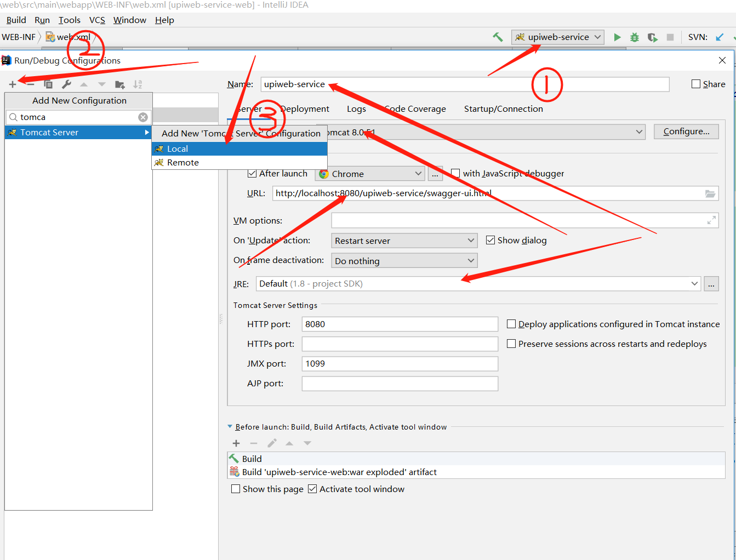Move before-launch task up icon

point(289,443)
